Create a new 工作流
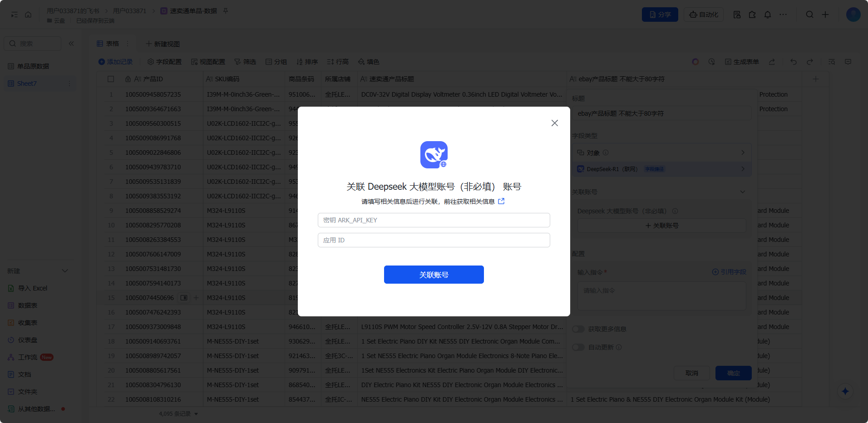Viewport: 868px width, 423px height. (x=27, y=357)
